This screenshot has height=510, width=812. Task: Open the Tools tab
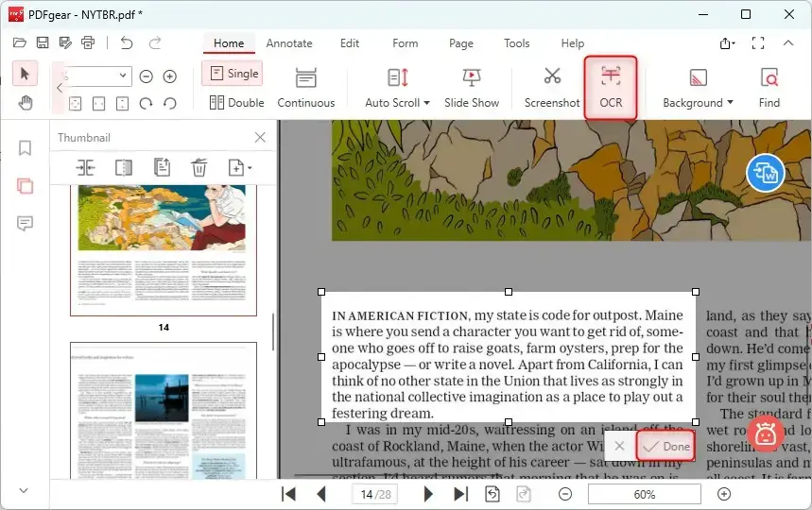[x=516, y=43]
